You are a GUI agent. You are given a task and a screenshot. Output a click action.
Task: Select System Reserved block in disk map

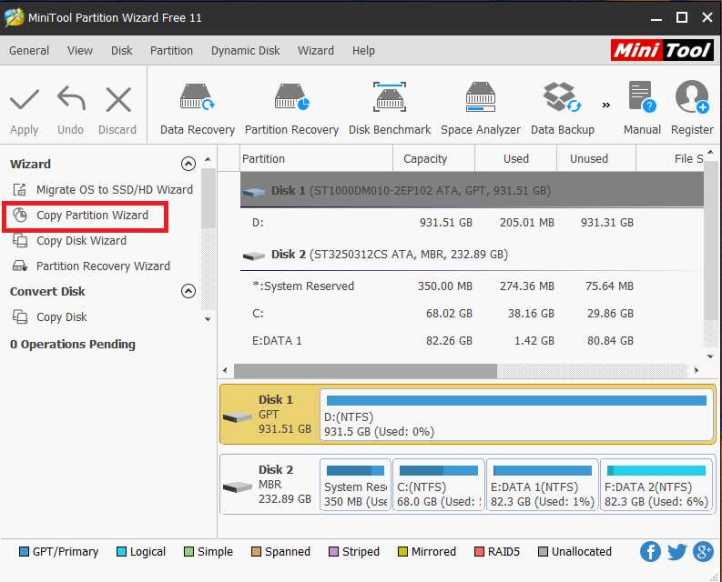click(x=355, y=484)
